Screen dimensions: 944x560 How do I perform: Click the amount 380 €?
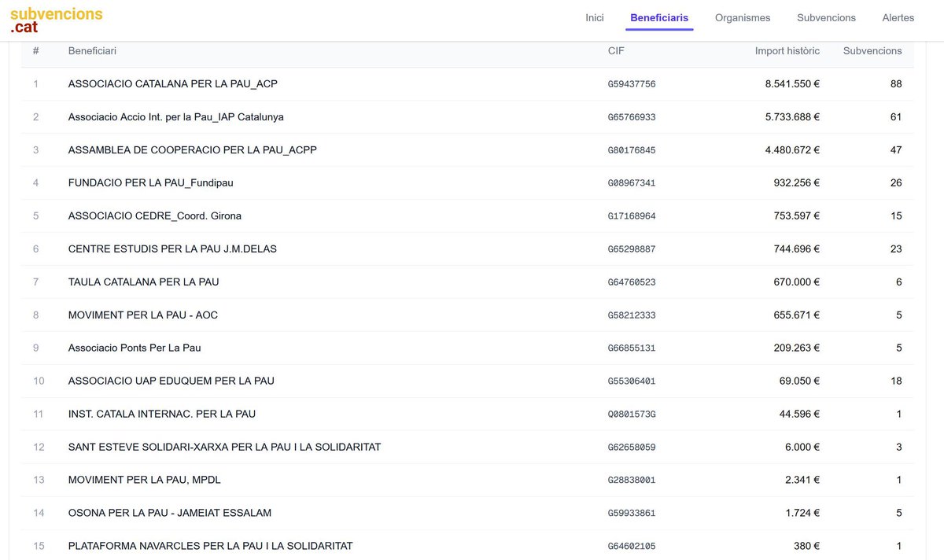806,546
